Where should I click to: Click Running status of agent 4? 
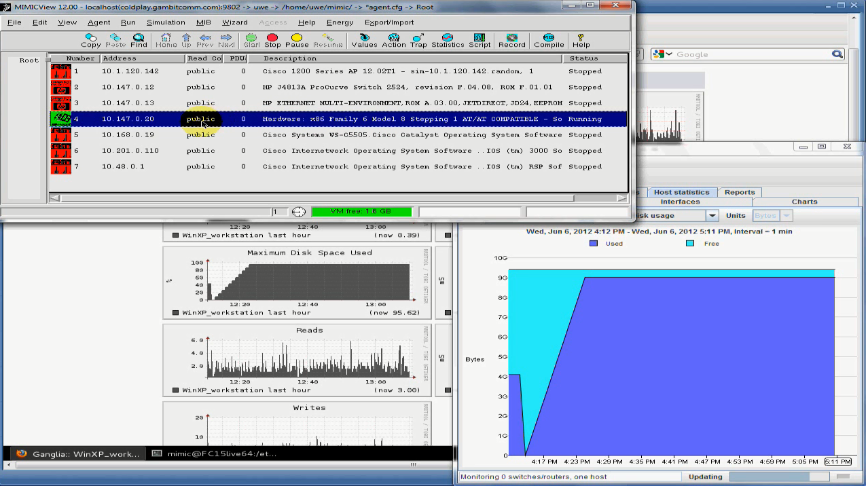click(585, 119)
